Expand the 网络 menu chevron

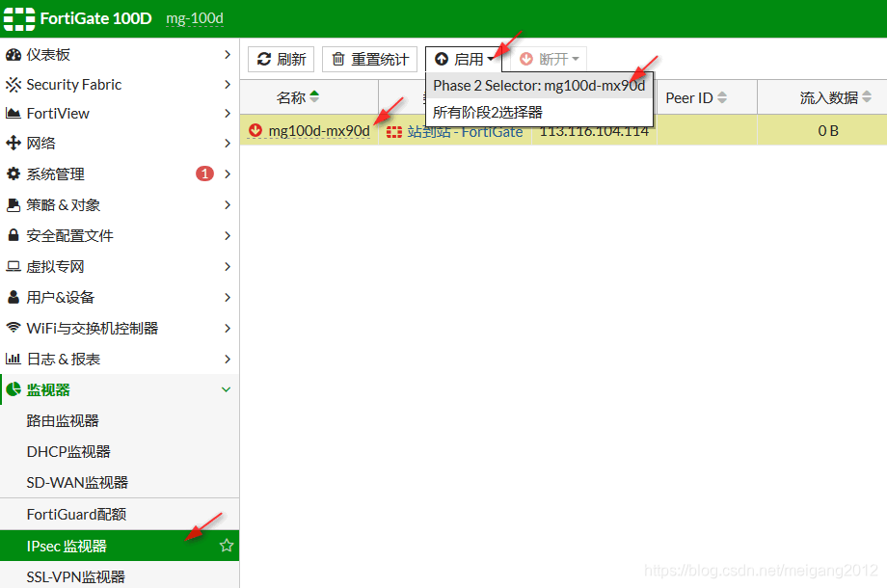click(x=228, y=143)
